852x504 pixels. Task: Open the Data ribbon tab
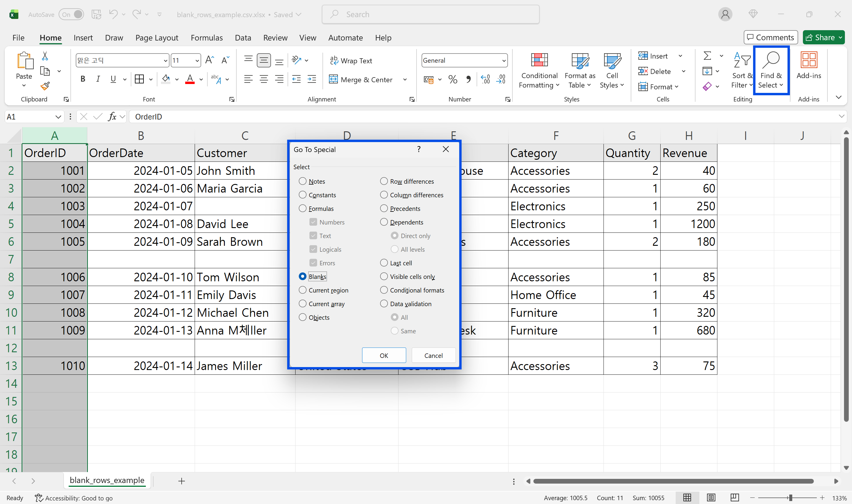[243, 38]
